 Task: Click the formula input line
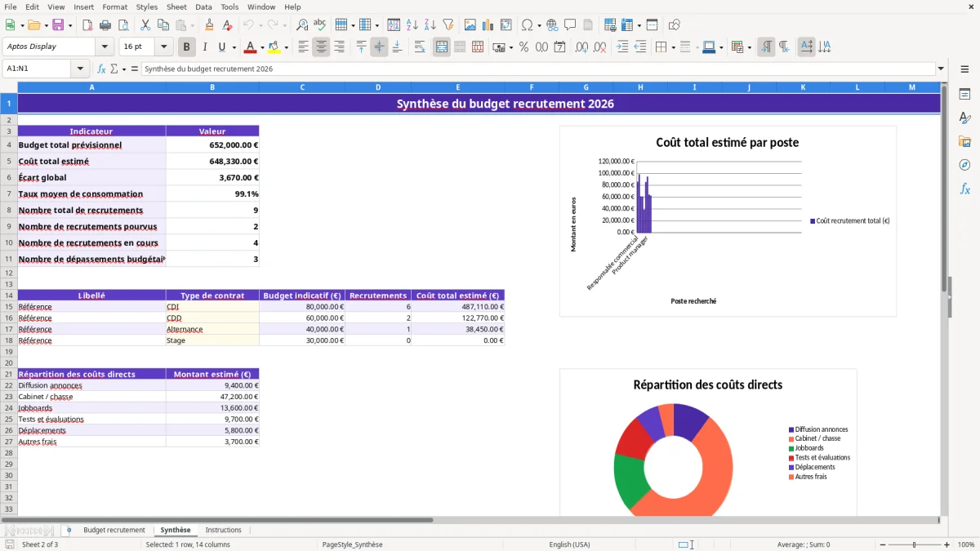(x=538, y=69)
